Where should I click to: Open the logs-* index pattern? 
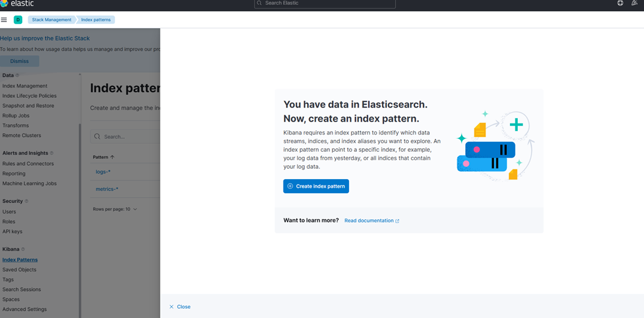coord(103,172)
